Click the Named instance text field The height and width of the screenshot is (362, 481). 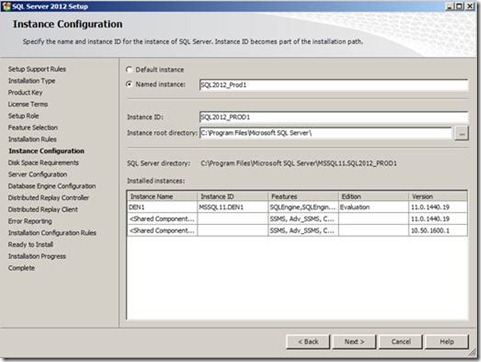pyautogui.click(x=334, y=85)
